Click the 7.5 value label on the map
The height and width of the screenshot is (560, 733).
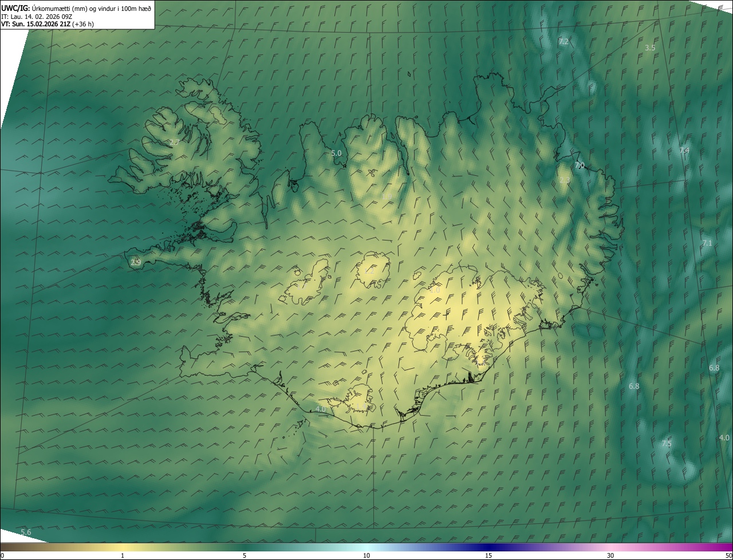(x=667, y=444)
